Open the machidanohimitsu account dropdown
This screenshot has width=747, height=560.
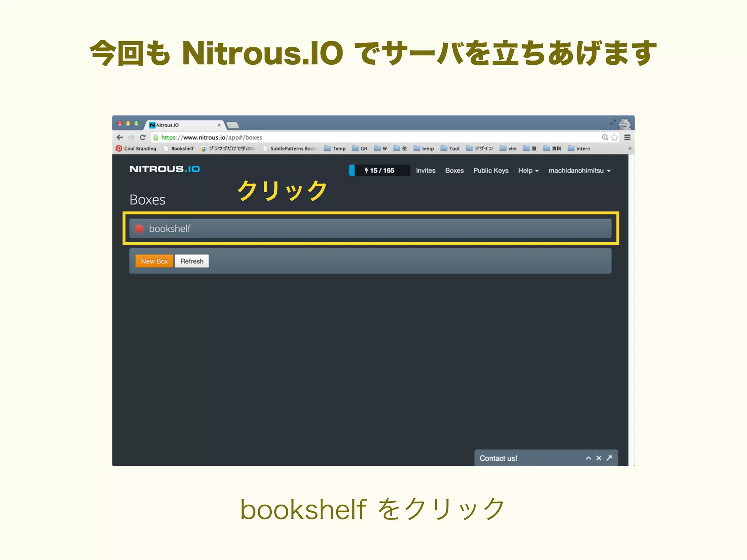point(579,170)
